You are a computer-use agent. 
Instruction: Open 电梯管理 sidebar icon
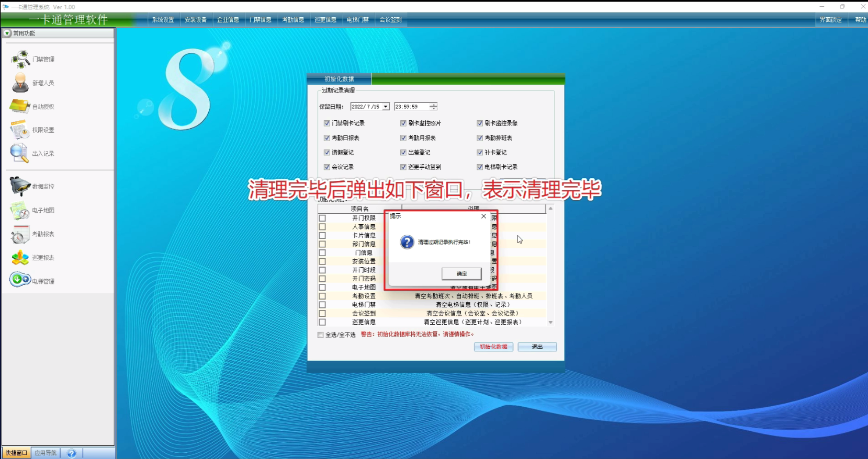click(20, 280)
